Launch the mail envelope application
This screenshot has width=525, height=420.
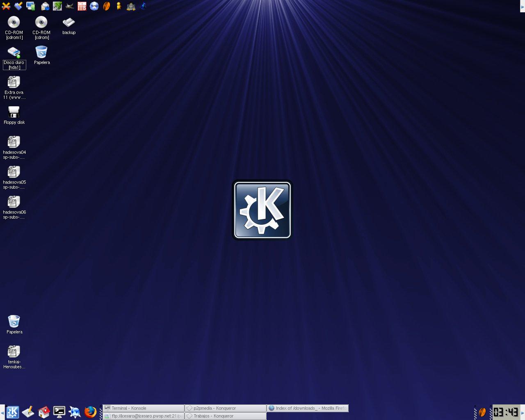click(44, 6)
